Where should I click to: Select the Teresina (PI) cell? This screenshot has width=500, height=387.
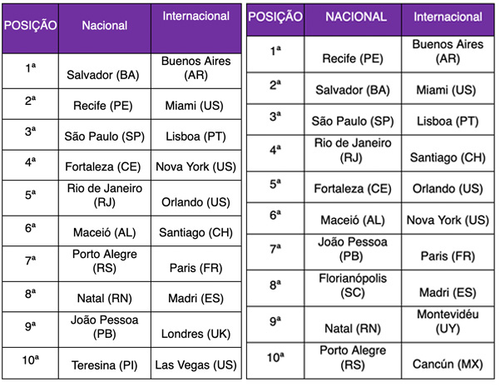(104, 363)
